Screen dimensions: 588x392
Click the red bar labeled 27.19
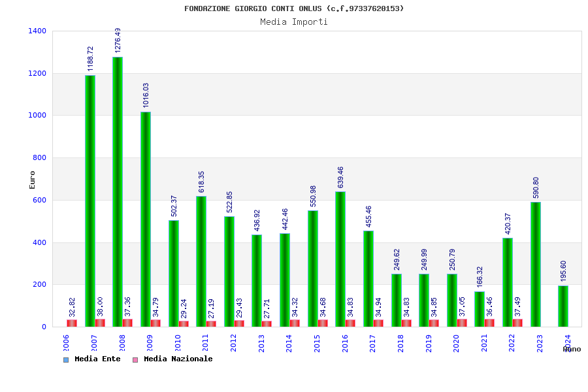coord(211,324)
